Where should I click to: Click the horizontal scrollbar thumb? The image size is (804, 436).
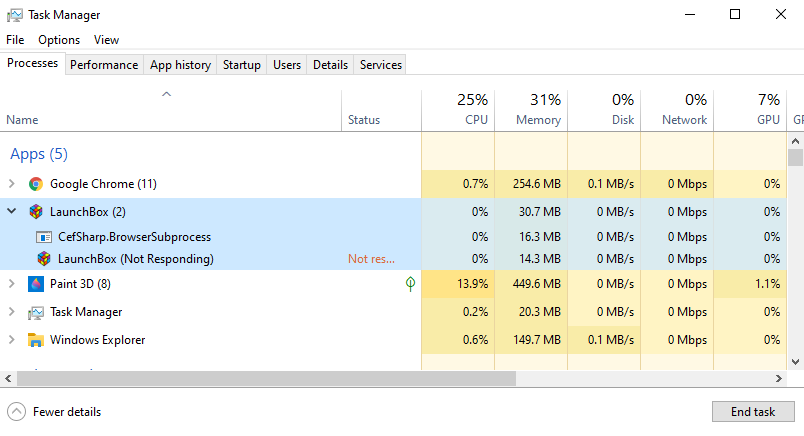(x=266, y=379)
